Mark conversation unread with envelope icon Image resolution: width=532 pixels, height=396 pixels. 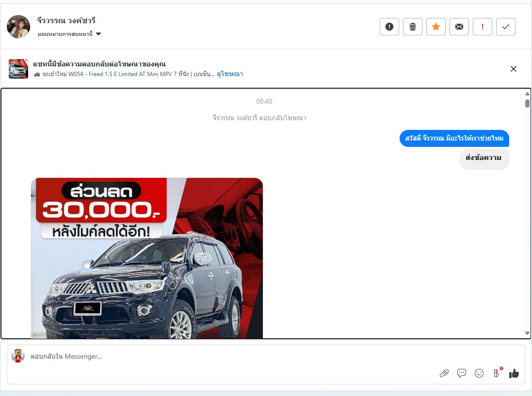pos(459,27)
